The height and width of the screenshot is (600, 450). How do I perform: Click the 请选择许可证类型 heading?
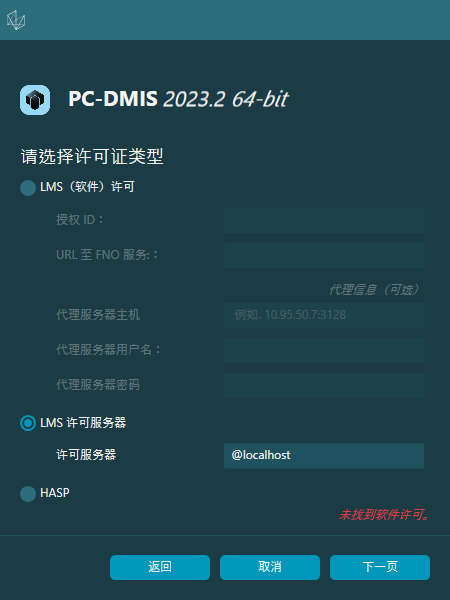tap(92, 157)
